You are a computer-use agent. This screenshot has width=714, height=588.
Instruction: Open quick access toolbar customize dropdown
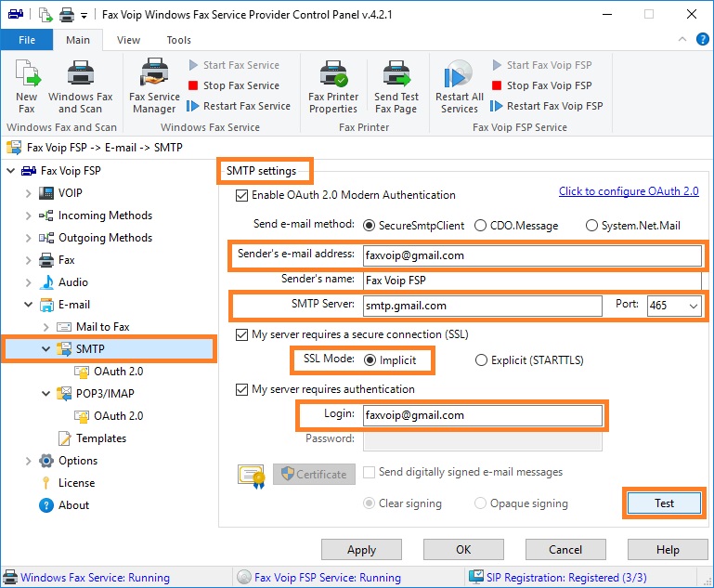pyautogui.click(x=84, y=16)
